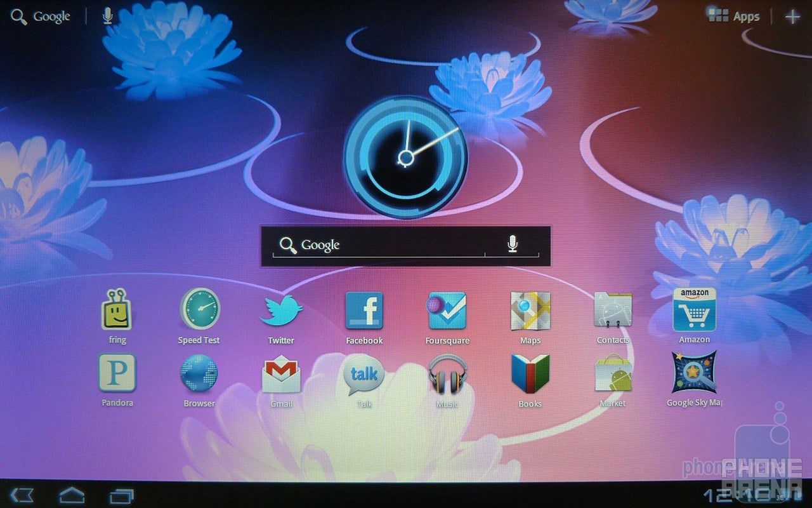Tap the Back arrow in system bar
The image size is (812, 508).
coord(22,495)
